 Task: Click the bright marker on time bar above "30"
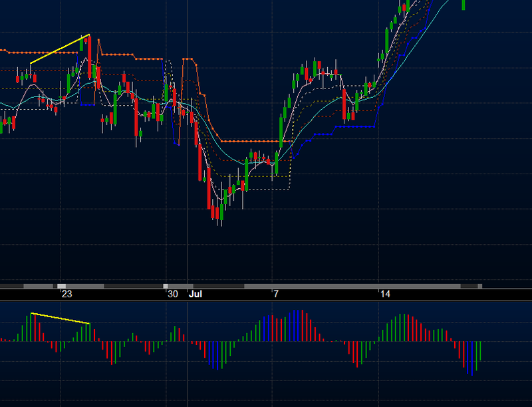pos(166,287)
